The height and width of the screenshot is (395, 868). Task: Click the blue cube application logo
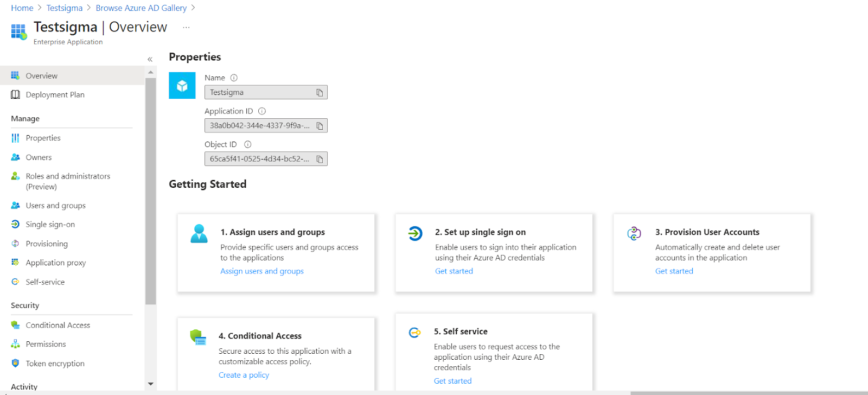click(182, 85)
